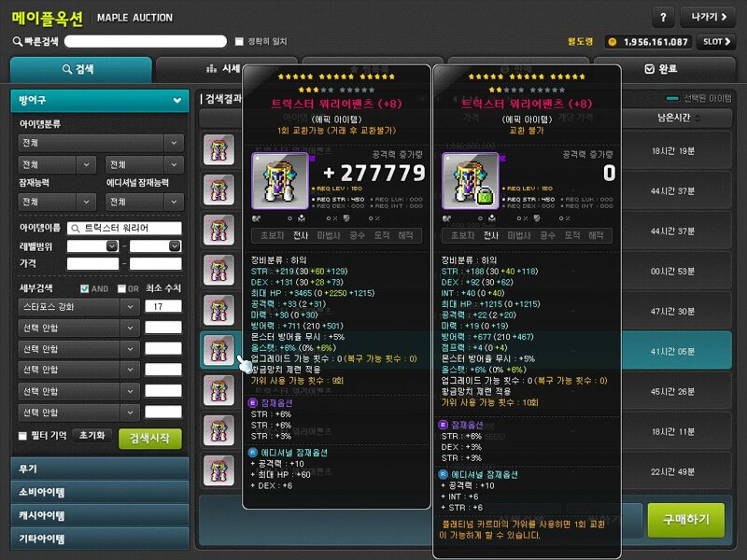Image resolution: width=747 pixels, height=560 pixels.
Task: Click the item icon in the 47시간 30분 row
Action: pos(218,310)
